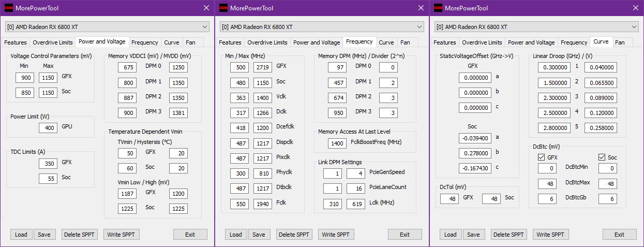Select Features tab in right window
The image size is (644, 247).
tap(445, 42)
